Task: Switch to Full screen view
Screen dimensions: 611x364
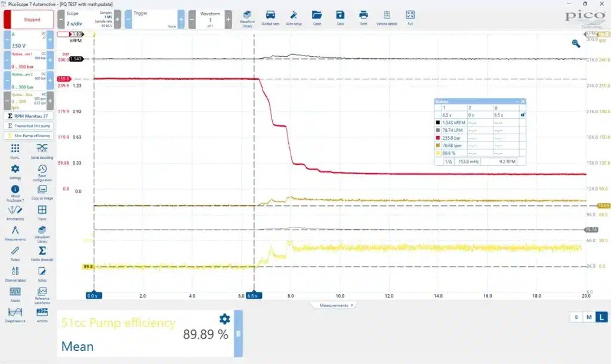Action: tap(410, 18)
